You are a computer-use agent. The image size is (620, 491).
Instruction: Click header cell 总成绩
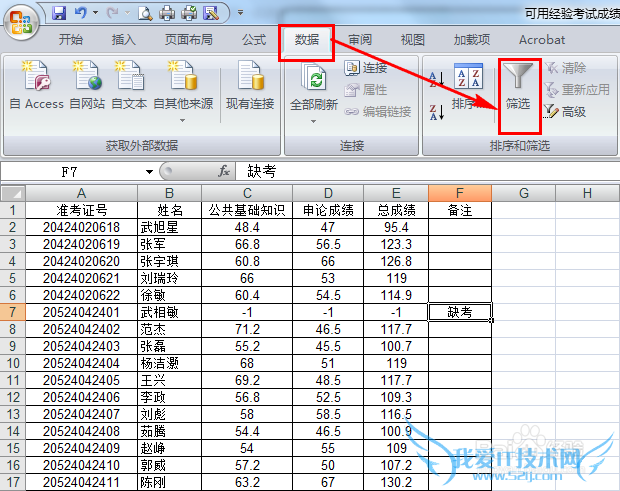[x=396, y=210]
